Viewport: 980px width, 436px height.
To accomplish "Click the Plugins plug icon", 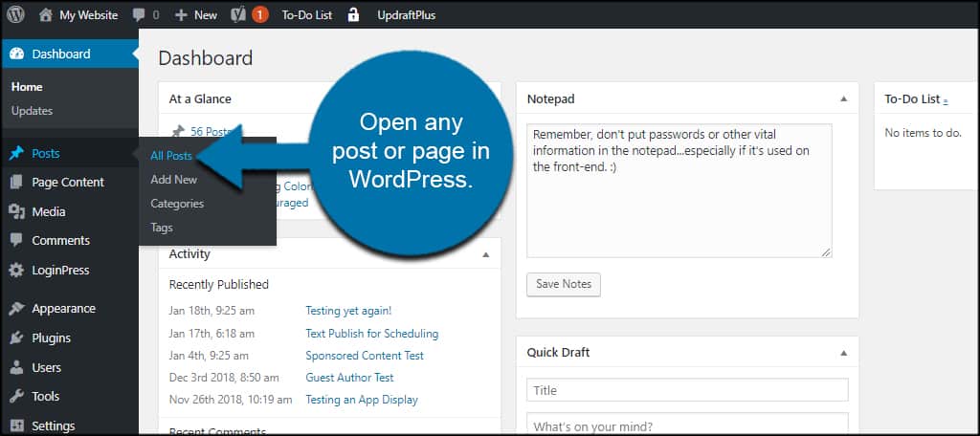I will [x=17, y=338].
